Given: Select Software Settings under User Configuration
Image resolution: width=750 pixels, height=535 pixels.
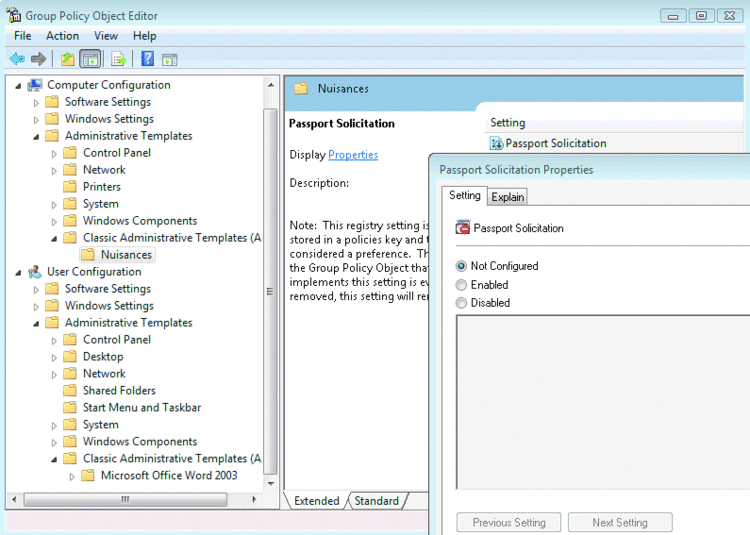Looking at the screenshot, I should tap(108, 288).
